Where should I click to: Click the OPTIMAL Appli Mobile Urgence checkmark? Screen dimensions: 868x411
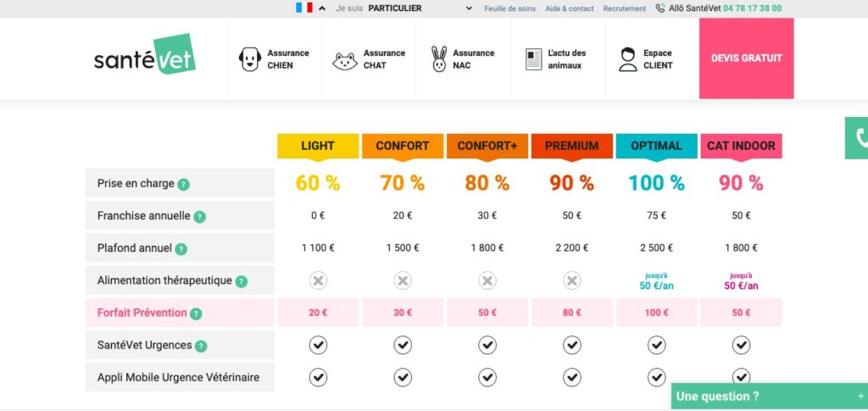click(657, 377)
